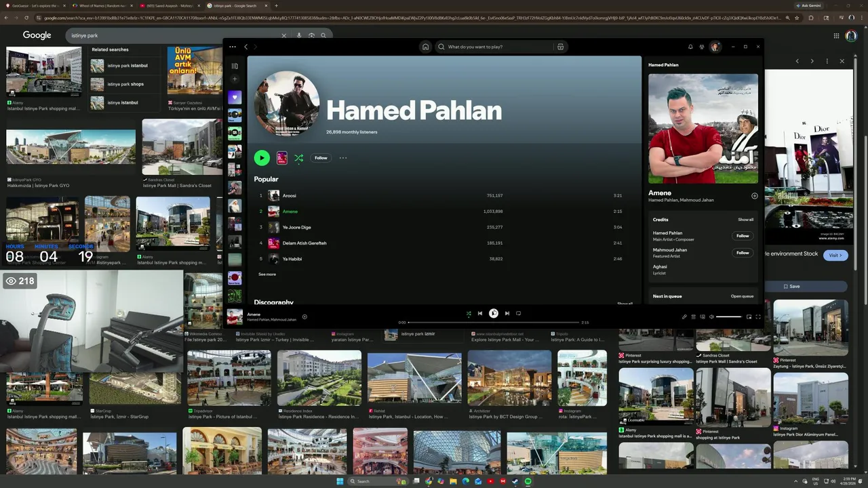Open more options dots next to Follow
Viewport: 868px width, 488px height.
click(x=343, y=158)
